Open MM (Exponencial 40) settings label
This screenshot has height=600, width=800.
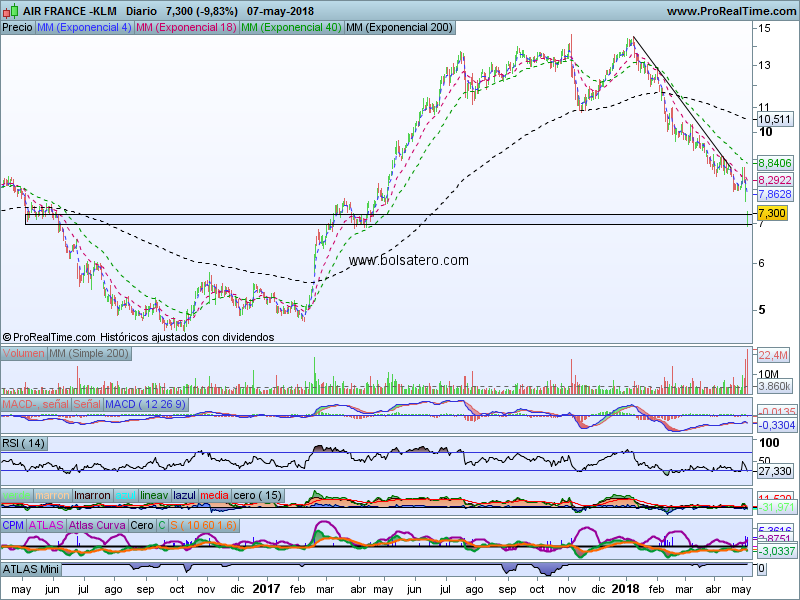[x=291, y=28]
